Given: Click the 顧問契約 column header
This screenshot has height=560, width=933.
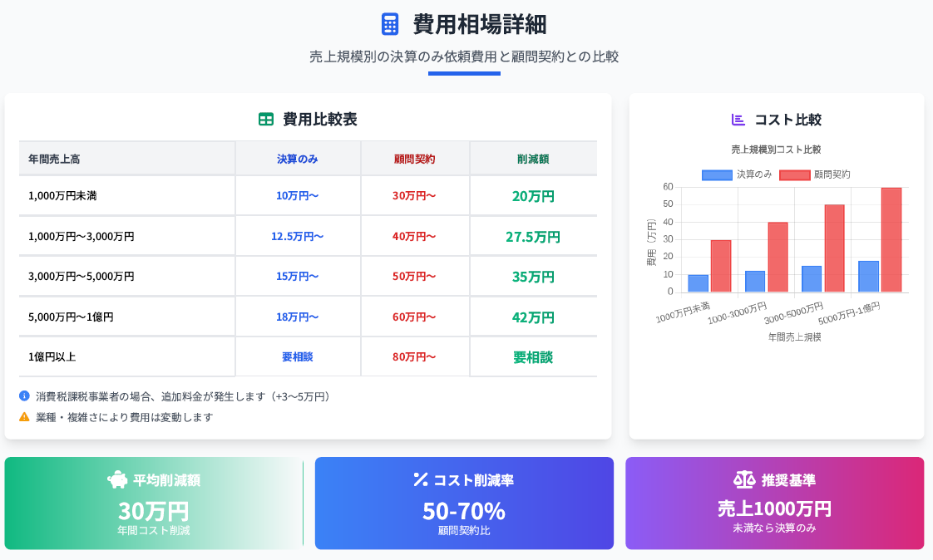Looking at the screenshot, I should 415,159.
